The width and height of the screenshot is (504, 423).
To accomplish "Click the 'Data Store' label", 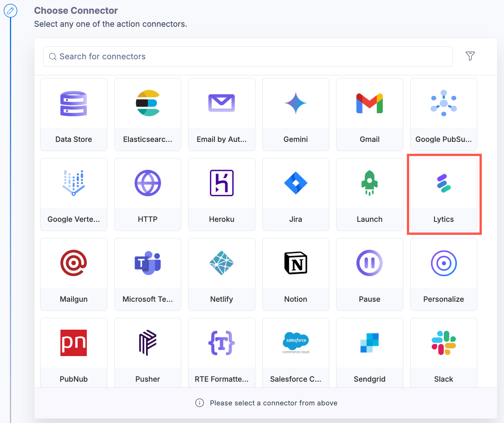I will point(74,139).
